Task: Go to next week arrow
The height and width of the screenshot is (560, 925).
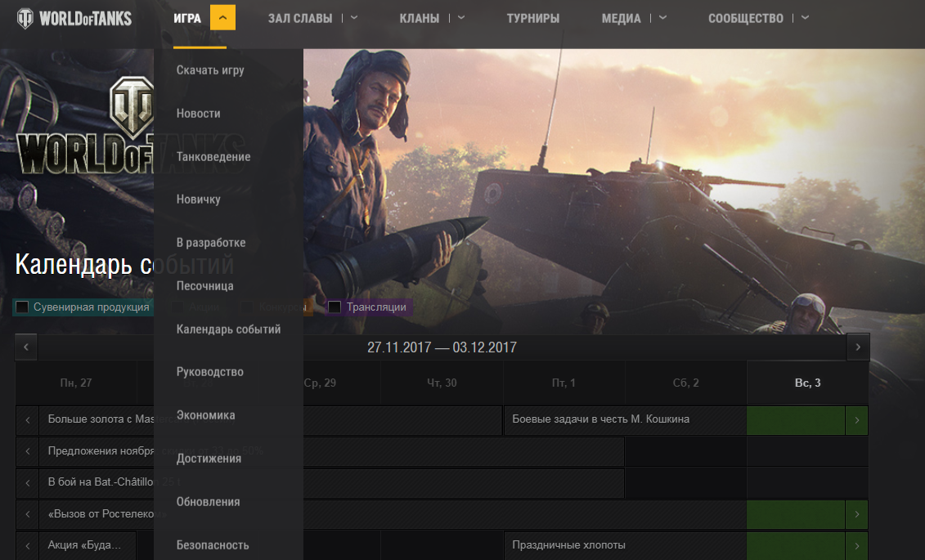Action: click(x=858, y=347)
